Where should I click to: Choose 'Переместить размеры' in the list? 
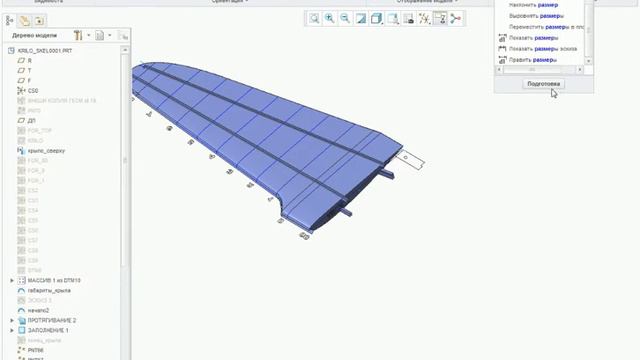click(546, 27)
